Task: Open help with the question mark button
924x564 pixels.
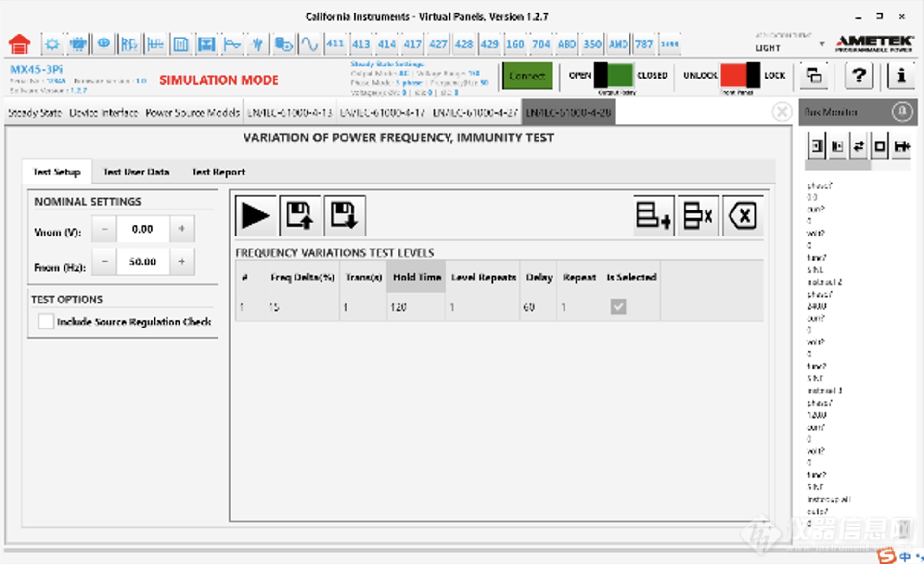Action: coord(859,76)
